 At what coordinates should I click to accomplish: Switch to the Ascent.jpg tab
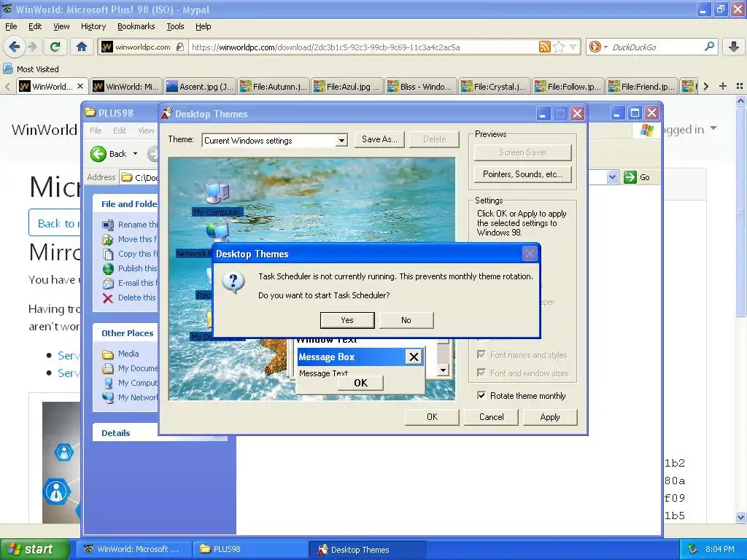tap(200, 86)
